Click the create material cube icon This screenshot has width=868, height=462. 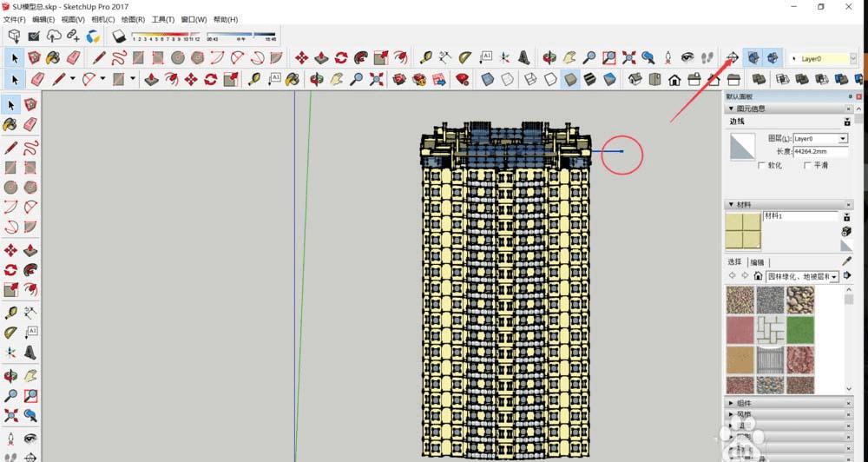tap(846, 231)
